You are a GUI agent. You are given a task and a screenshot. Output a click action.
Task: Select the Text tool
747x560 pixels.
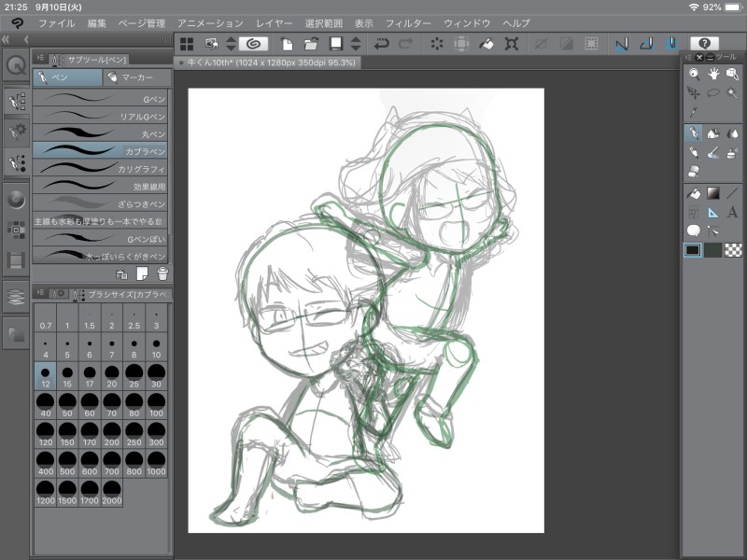(x=732, y=212)
